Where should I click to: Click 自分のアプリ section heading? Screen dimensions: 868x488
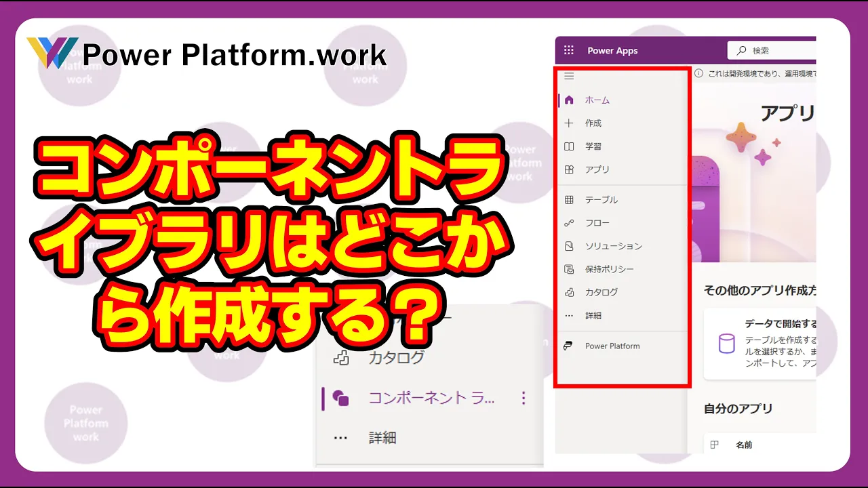(738, 409)
